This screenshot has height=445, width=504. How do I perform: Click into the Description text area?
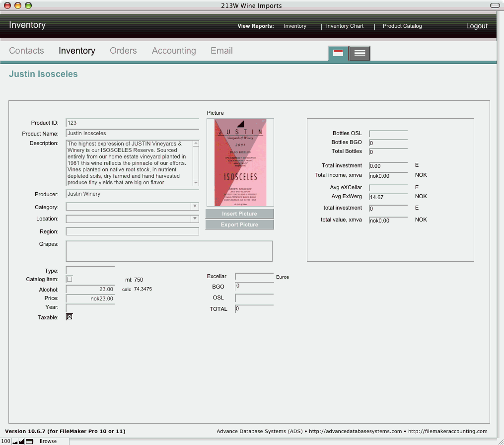[129, 163]
